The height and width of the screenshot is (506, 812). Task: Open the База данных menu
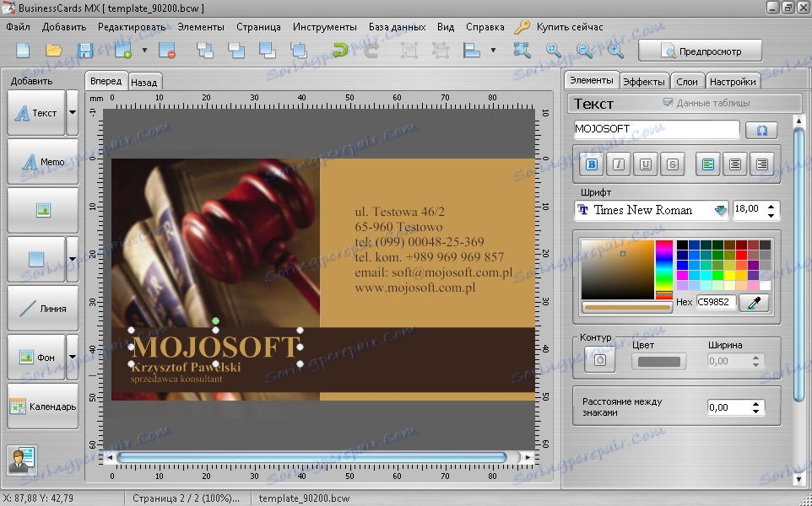(x=398, y=27)
